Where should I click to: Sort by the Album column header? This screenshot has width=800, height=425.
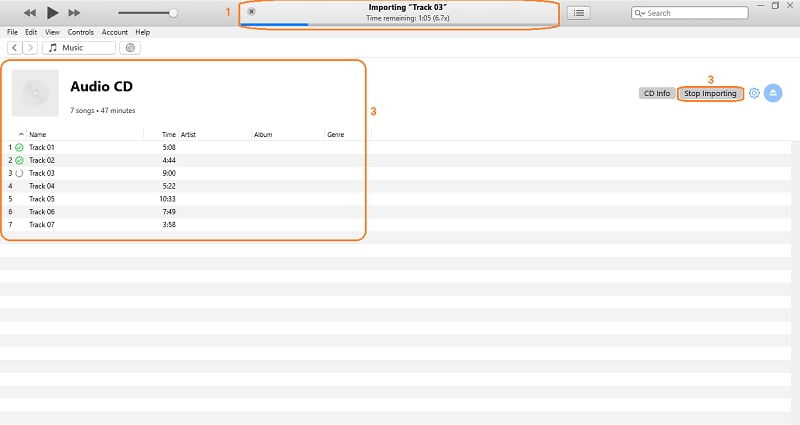263,135
